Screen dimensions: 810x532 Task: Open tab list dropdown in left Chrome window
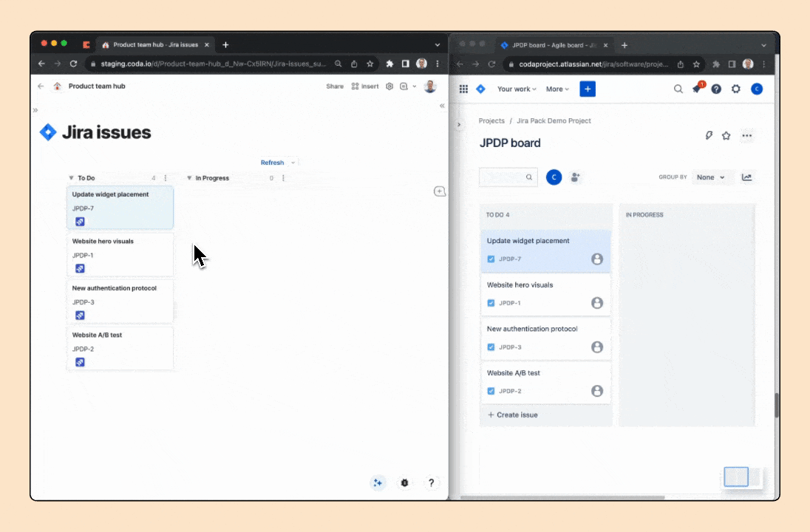tap(437, 45)
